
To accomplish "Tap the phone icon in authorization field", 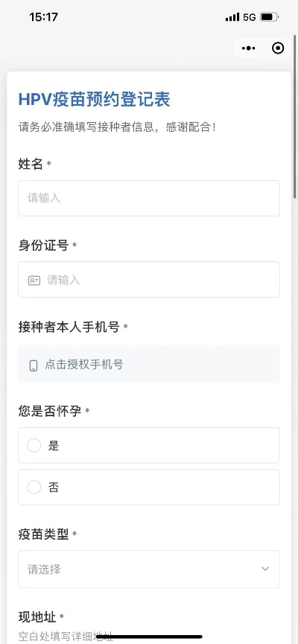I will point(34,365).
